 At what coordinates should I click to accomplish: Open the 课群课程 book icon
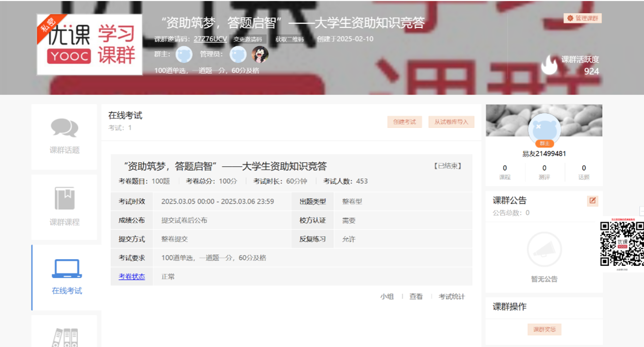pyautogui.click(x=65, y=198)
